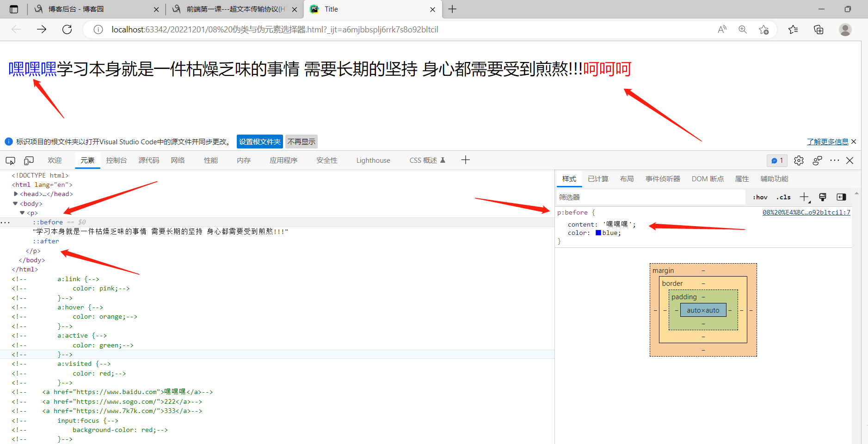
Task: Open the tab actions menu icon
Action: (14, 9)
